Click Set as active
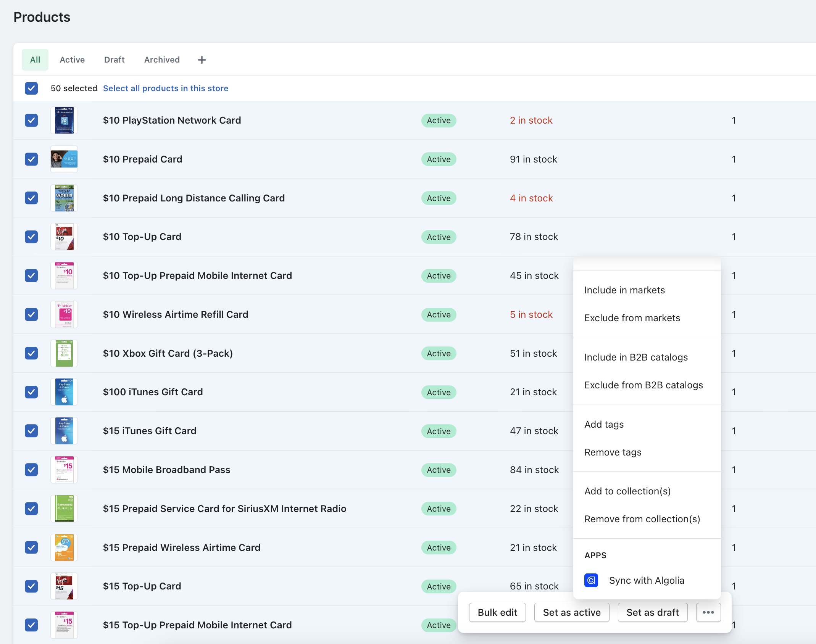The height and width of the screenshot is (644, 816). (x=572, y=612)
